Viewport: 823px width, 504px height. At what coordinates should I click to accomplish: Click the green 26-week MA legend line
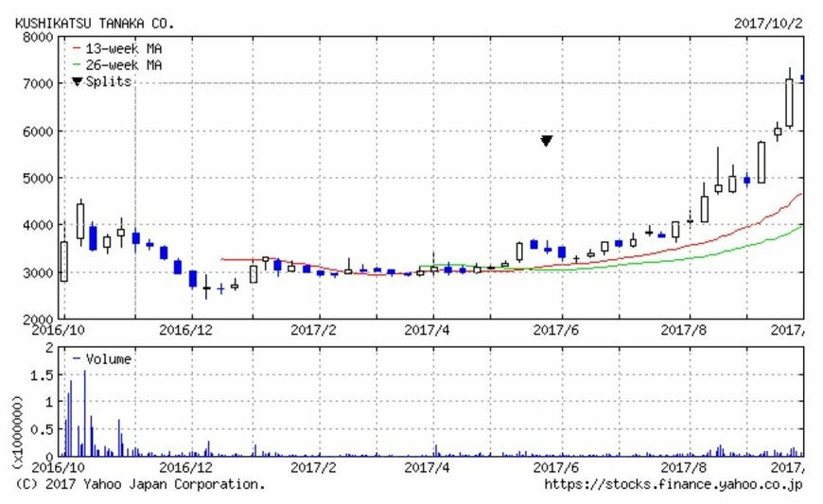[x=76, y=64]
